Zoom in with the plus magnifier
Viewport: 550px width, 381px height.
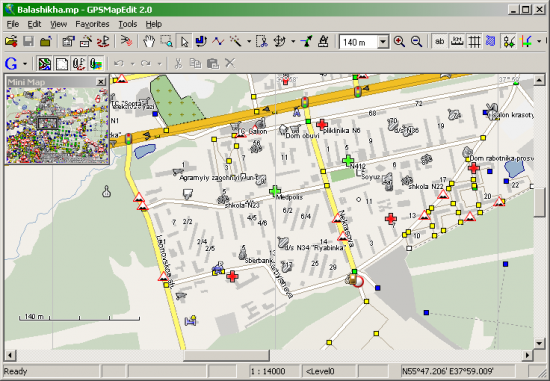tap(399, 42)
